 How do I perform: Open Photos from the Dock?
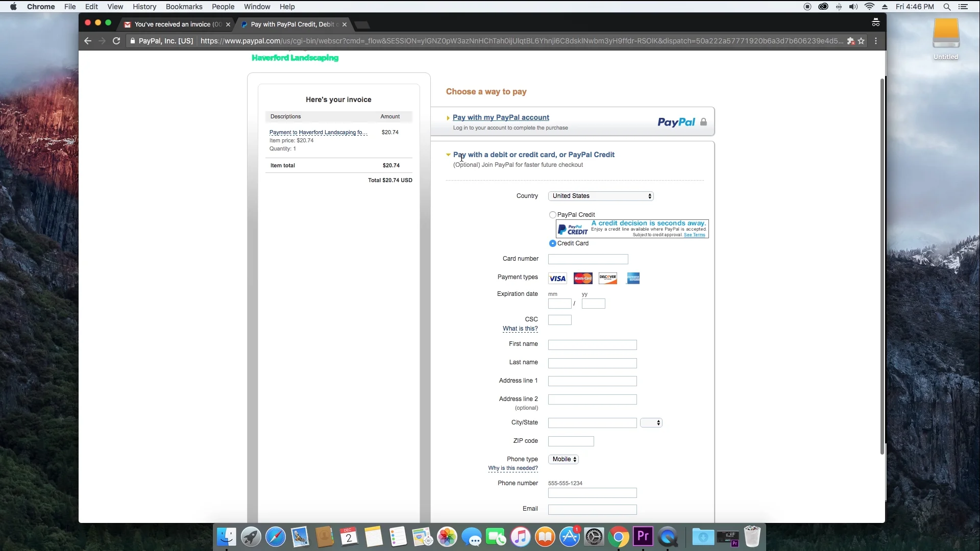click(447, 537)
